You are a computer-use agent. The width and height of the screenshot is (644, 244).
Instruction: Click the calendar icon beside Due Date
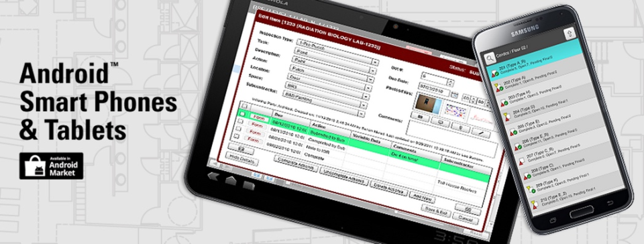454,95
